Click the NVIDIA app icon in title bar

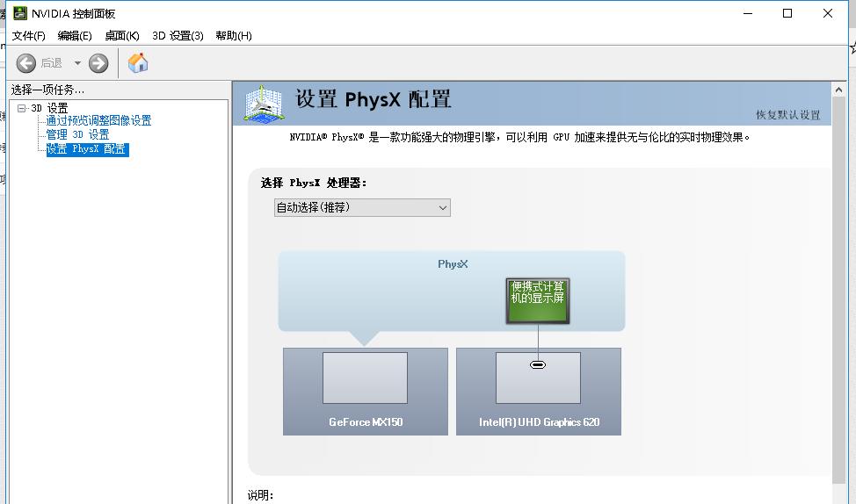tap(20, 13)
